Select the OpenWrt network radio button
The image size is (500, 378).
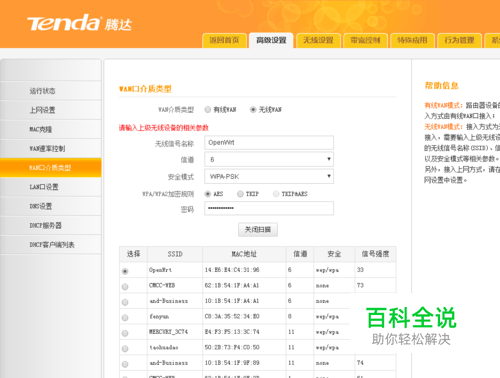click(125, 271)
